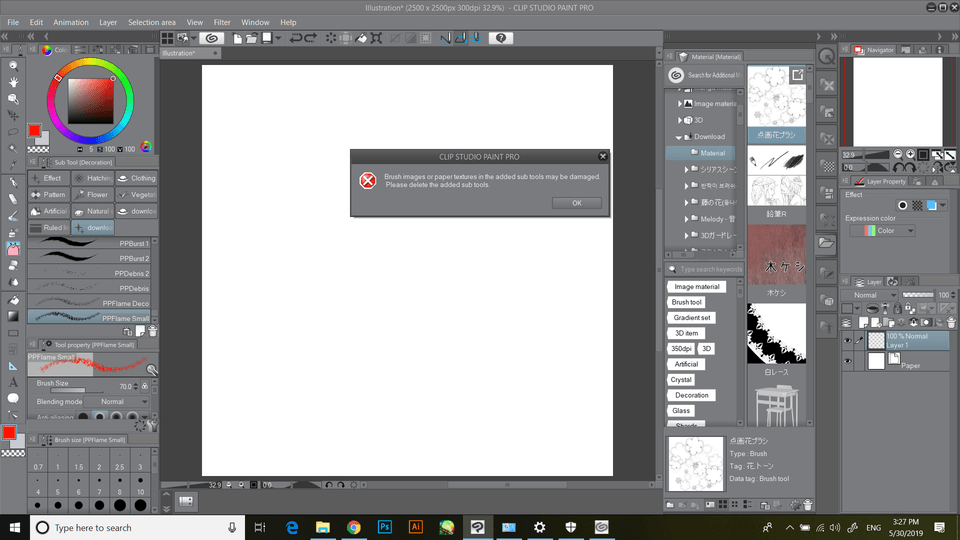This screenshot has width=960, height=540.
Task: Click the Brush tool tag filter
Action: point(686,302)
